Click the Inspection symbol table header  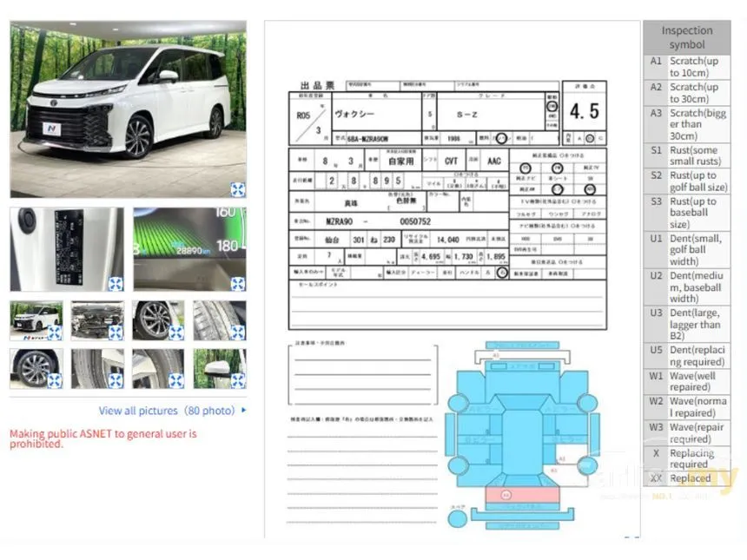(686, 37)
